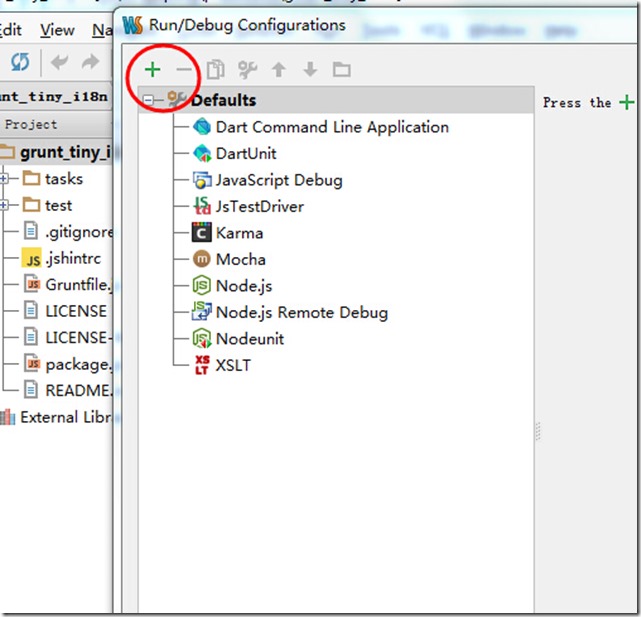Click the Node.js Remote Debug icon

coord(202,312)
